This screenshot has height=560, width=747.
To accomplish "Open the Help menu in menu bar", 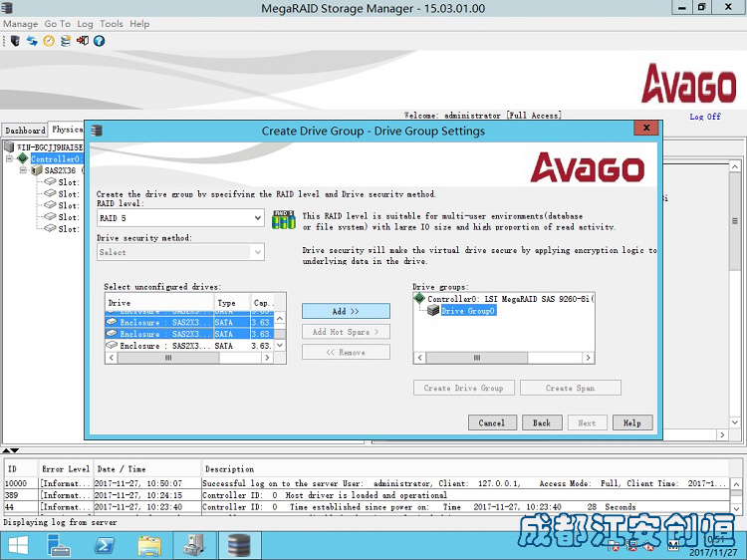I will pyautogui.click(x=139, y=24).
